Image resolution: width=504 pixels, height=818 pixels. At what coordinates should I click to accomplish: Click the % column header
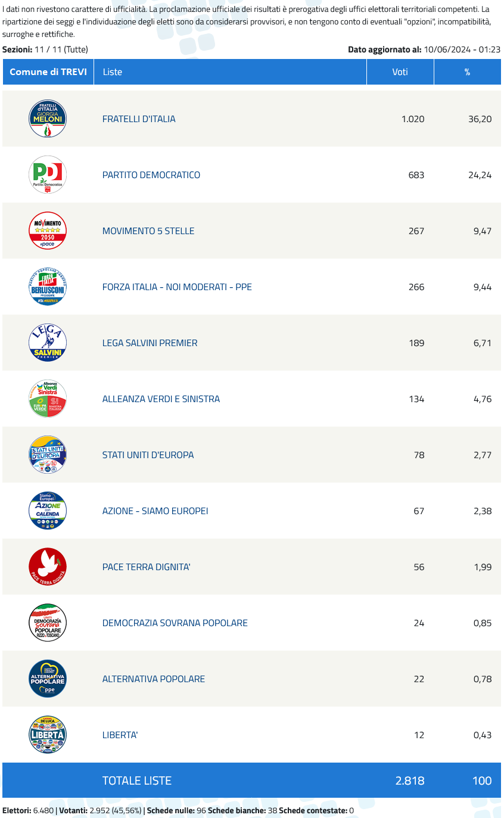click(468, 71)
